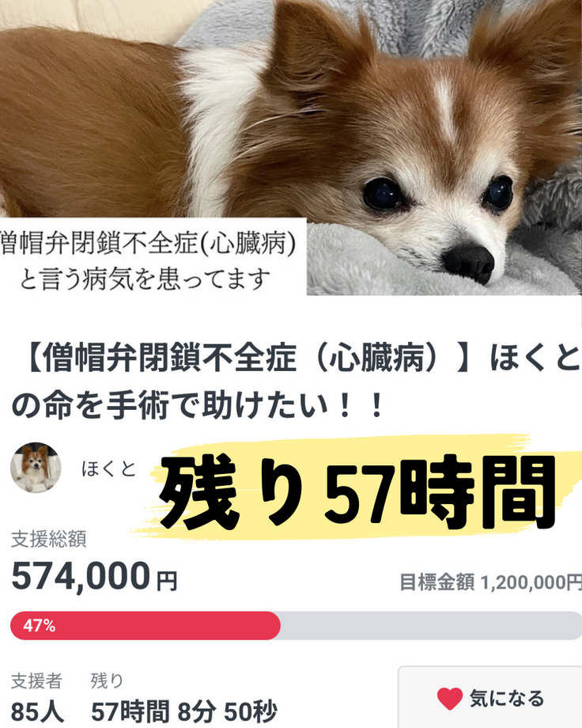Click the 支援者 label text
Screen dimensions: 582x728
(x=36, y=681)
